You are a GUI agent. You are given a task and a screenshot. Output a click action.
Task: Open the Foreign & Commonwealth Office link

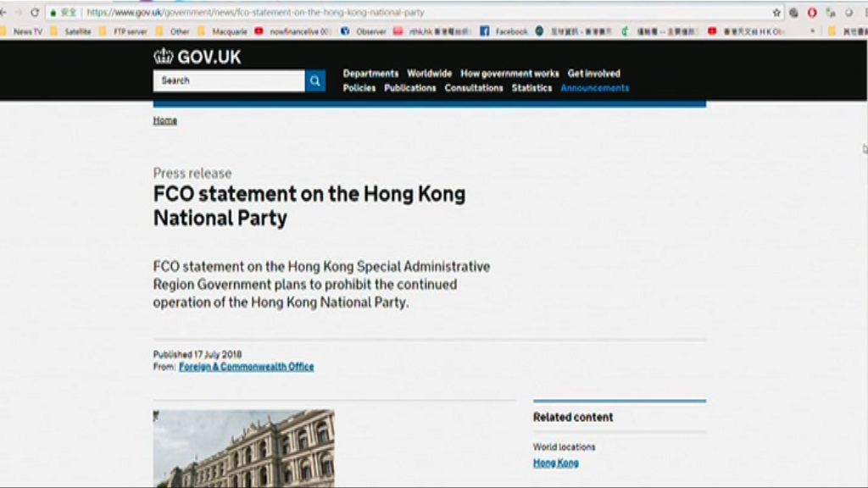[246, 366]
